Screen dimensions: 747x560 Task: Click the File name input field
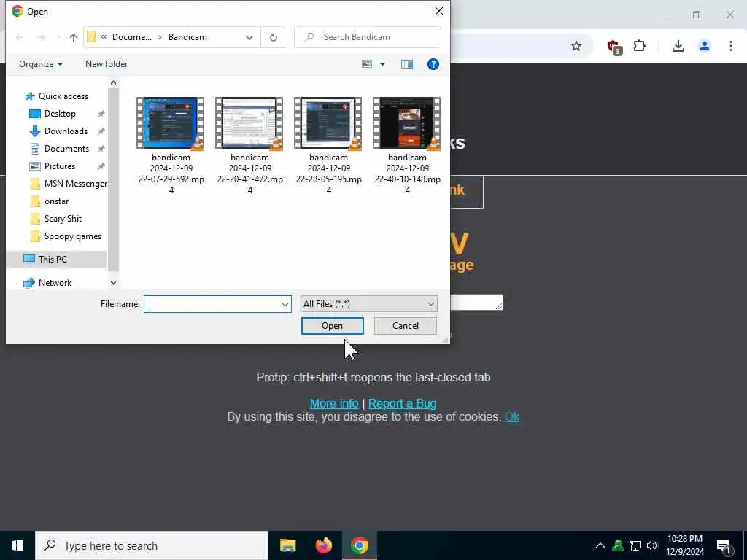tap(212, 304)
